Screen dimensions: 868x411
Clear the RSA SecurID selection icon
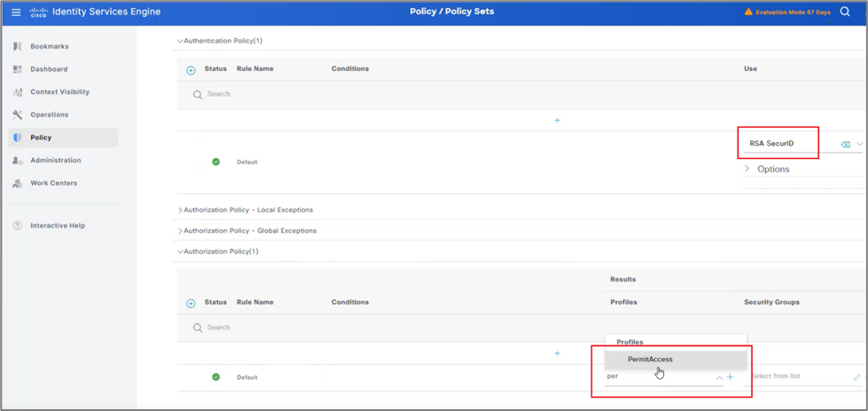click(845, 145)
